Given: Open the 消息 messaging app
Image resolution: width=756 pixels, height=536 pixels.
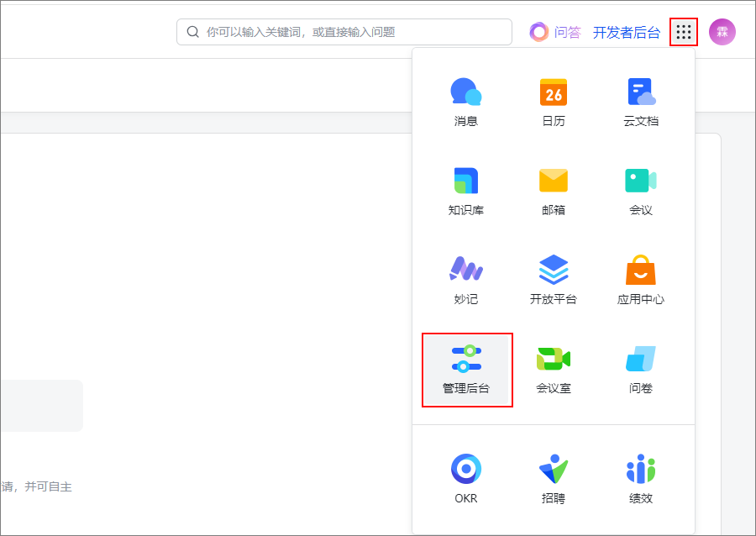Looking at the screenshot, I should pos(465,102).
